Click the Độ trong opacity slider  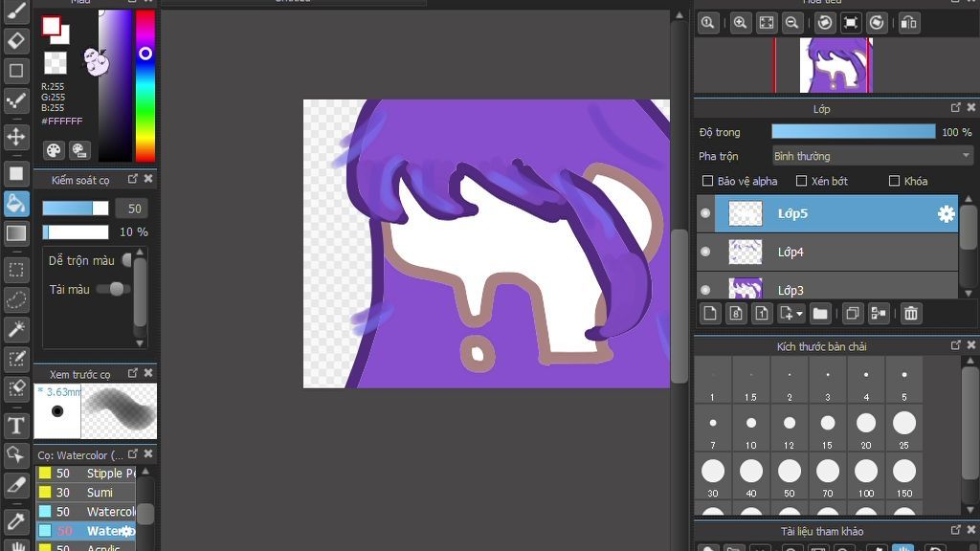853,132
